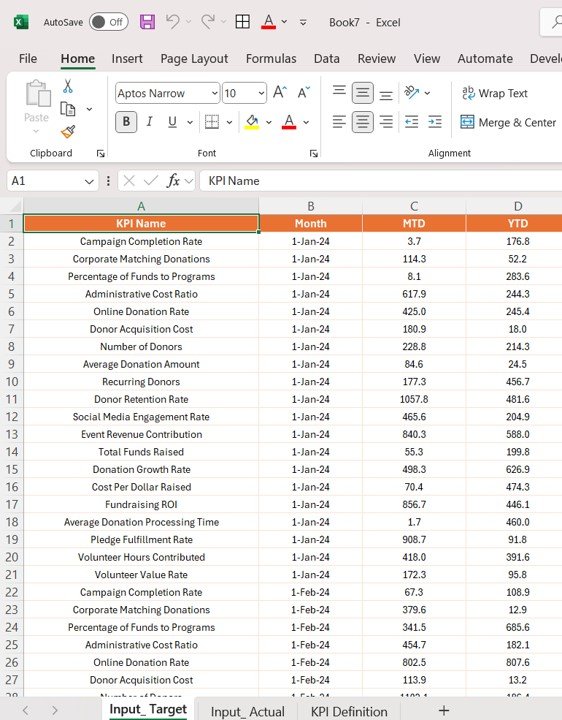The height and width of the screenshot is (720, 562).
Task: Undo the last action
Action: [x=173, y=21]
